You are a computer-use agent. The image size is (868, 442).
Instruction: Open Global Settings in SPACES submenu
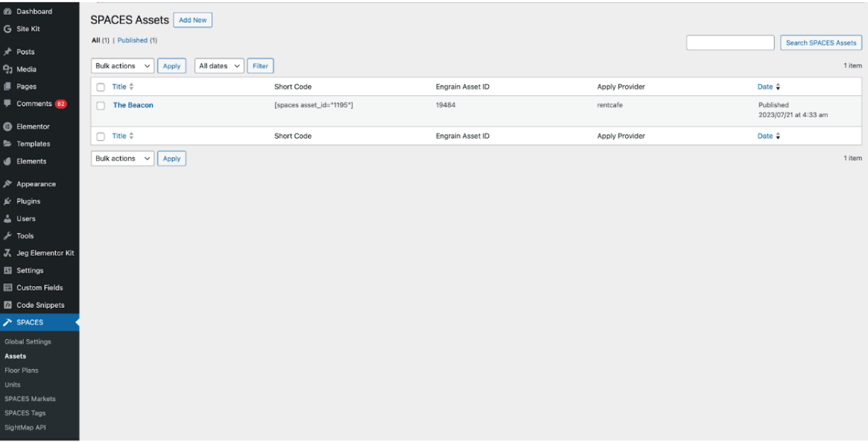28,341
